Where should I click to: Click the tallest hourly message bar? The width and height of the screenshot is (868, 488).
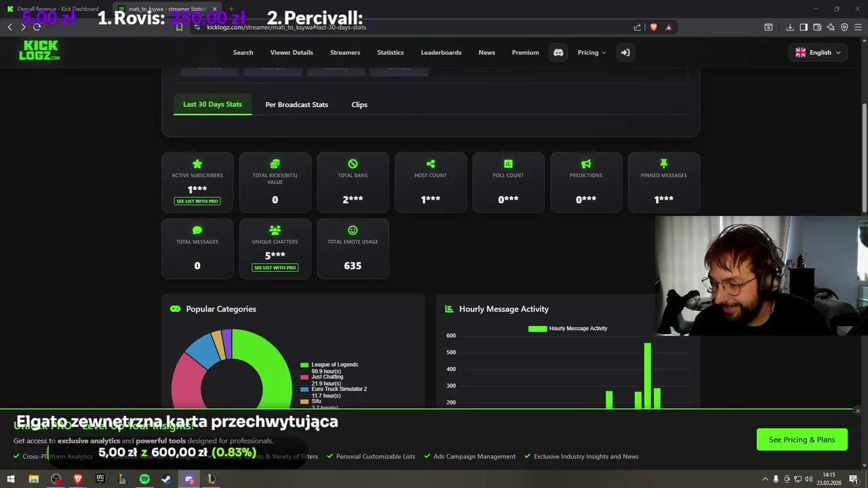tap(648, 375)
